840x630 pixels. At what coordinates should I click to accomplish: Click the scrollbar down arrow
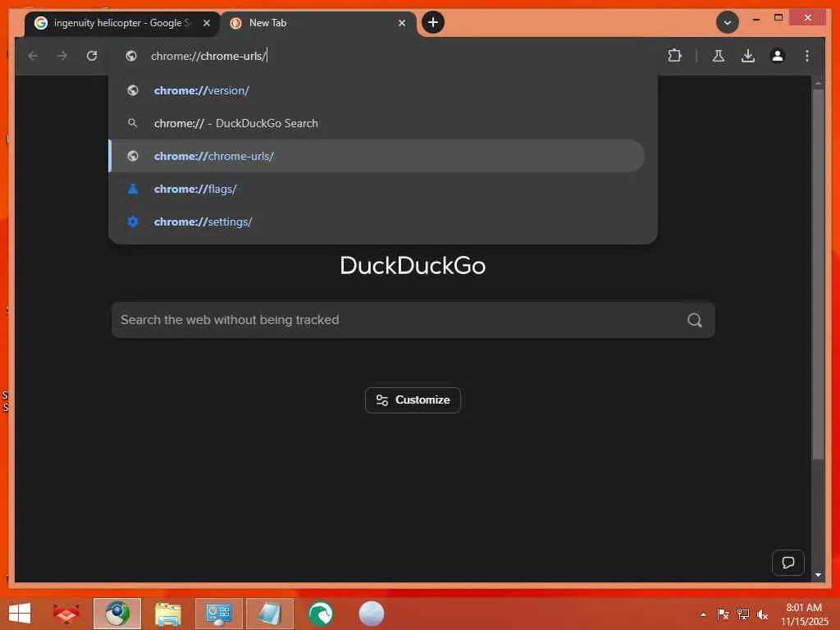point(818,574)
